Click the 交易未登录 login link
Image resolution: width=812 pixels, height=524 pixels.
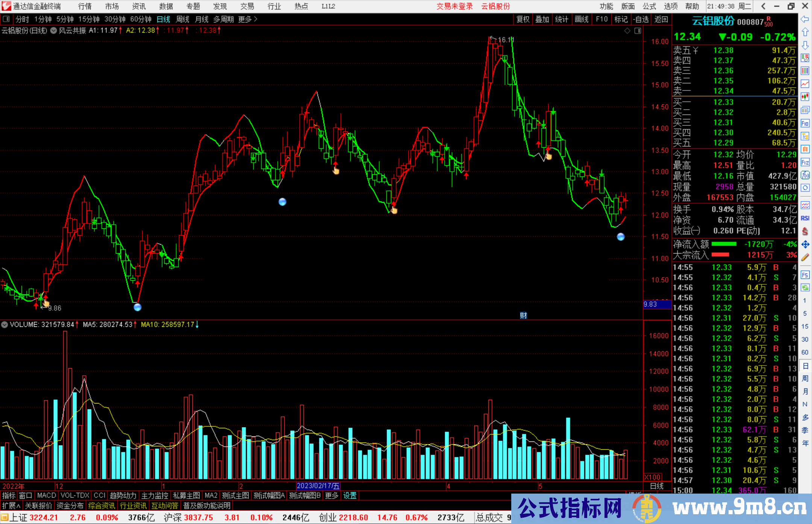click(454, 6)
